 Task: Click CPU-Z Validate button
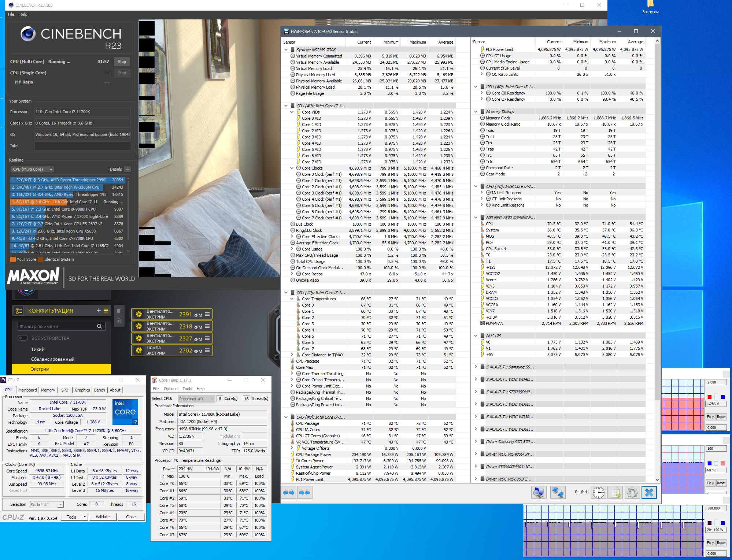pos(103,517)
